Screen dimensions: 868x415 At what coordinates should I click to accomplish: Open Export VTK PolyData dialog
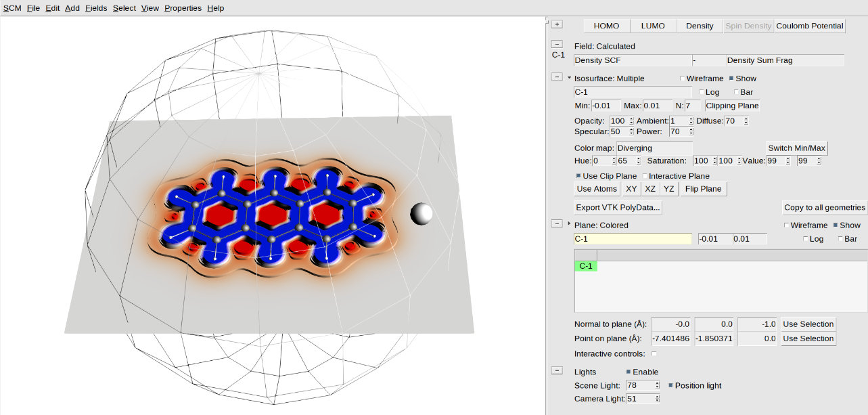617,207
